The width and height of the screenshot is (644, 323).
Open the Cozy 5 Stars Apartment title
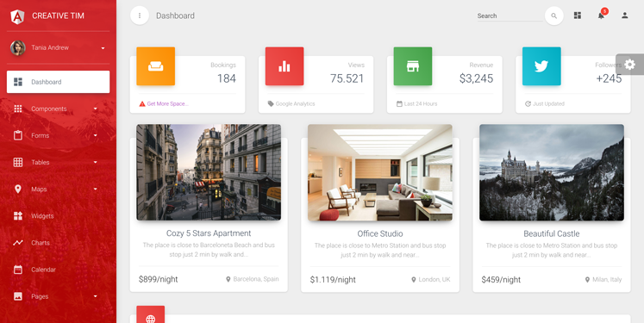pyautogui.click(x=209, y=233)
